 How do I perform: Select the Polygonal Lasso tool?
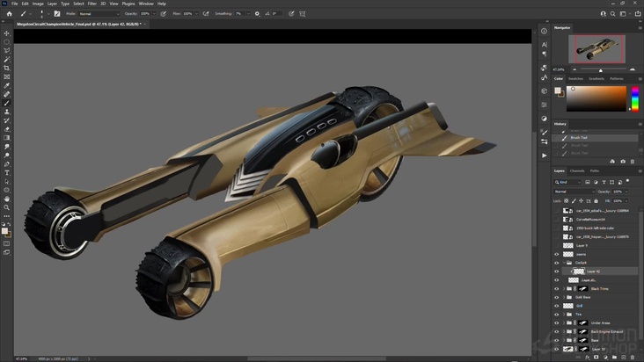tap(6, 50)
